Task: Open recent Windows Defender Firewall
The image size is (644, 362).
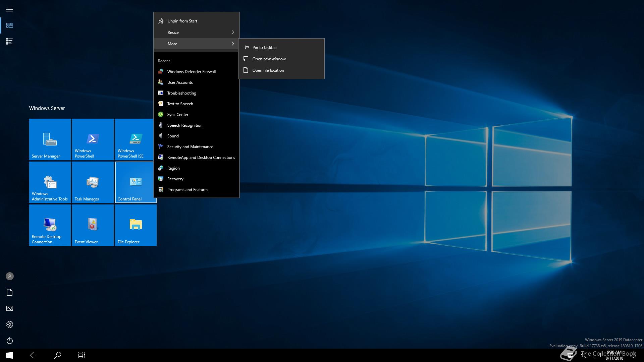Action: [197, 71]
